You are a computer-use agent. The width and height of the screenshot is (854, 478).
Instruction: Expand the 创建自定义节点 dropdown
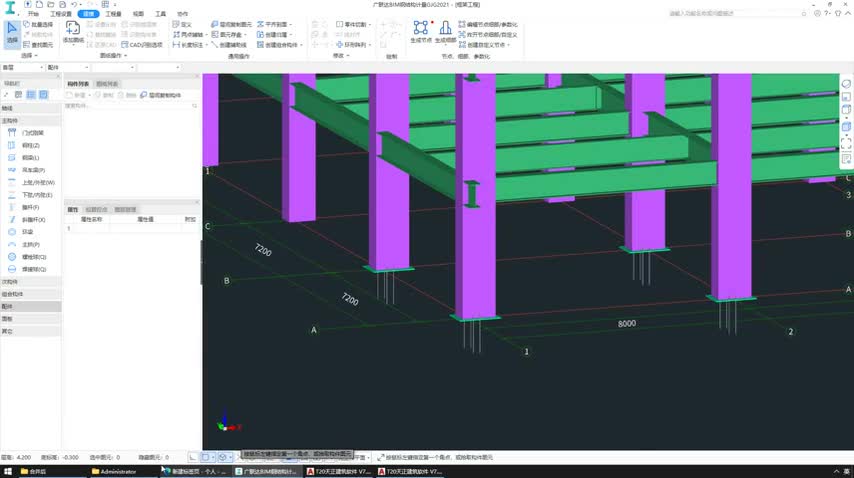tap(509, 45)
